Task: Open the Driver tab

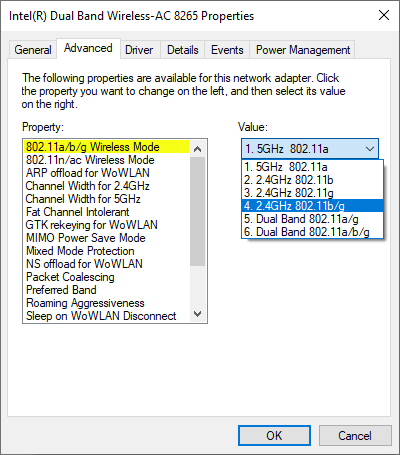Action: click(x=139, y=50)
